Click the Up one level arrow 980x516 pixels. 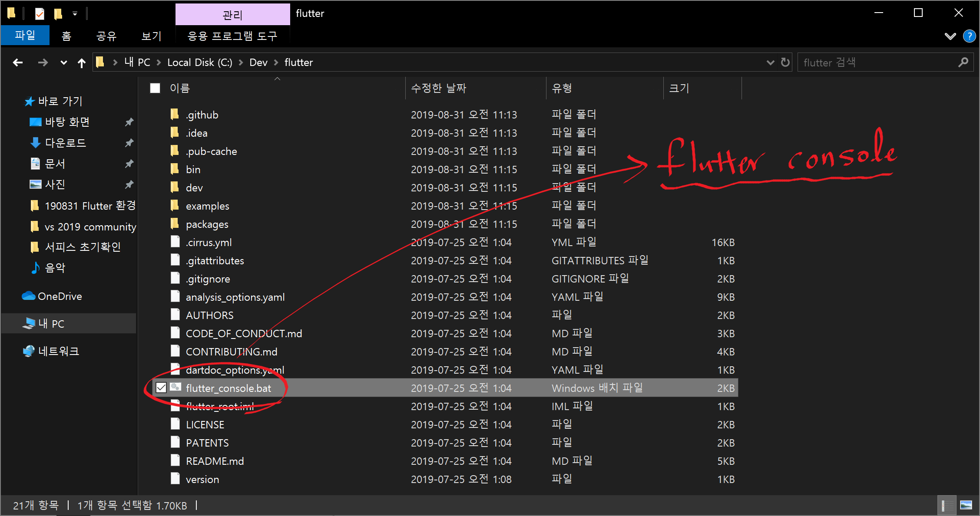pos(81,63)
